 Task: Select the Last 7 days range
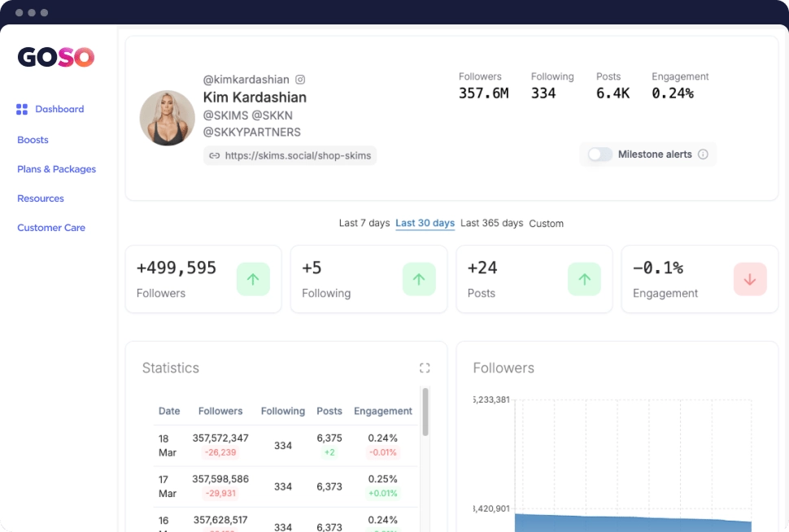pyautogui.click(x=364, y=223)
